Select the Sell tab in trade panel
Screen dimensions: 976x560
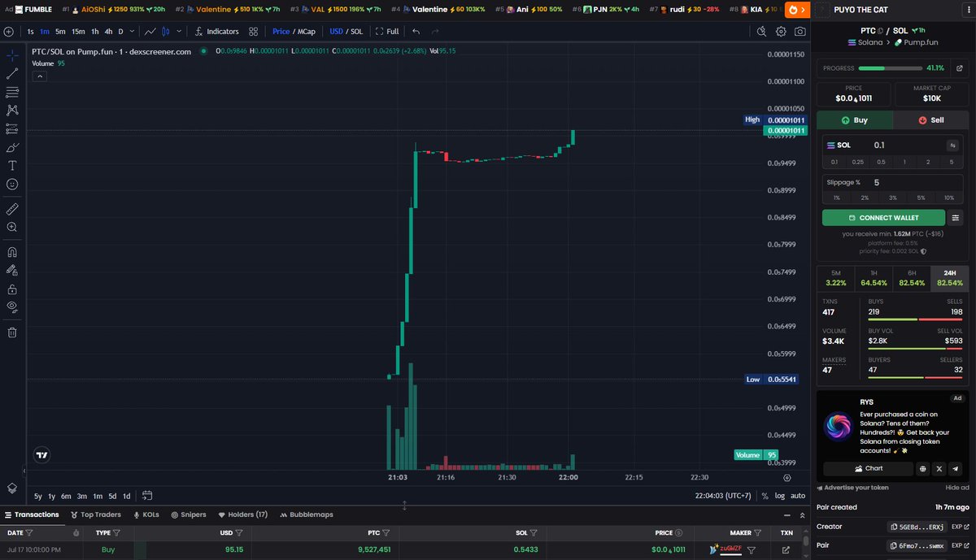930,119
